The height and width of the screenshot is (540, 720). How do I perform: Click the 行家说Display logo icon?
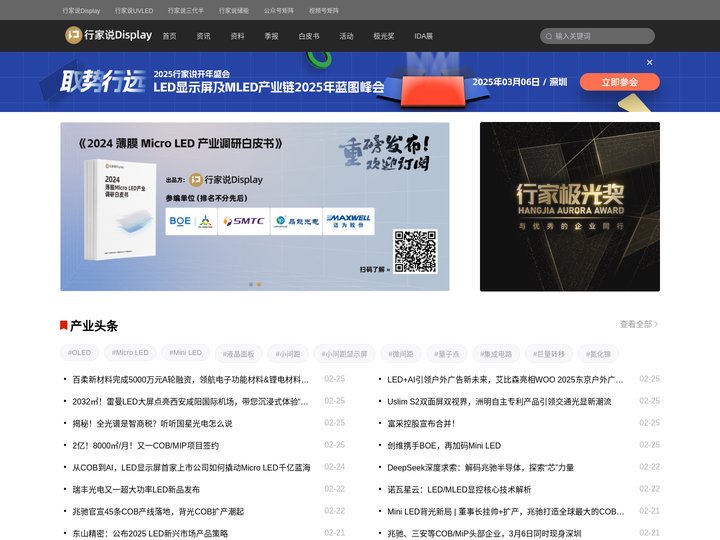[x=73, y=35]
